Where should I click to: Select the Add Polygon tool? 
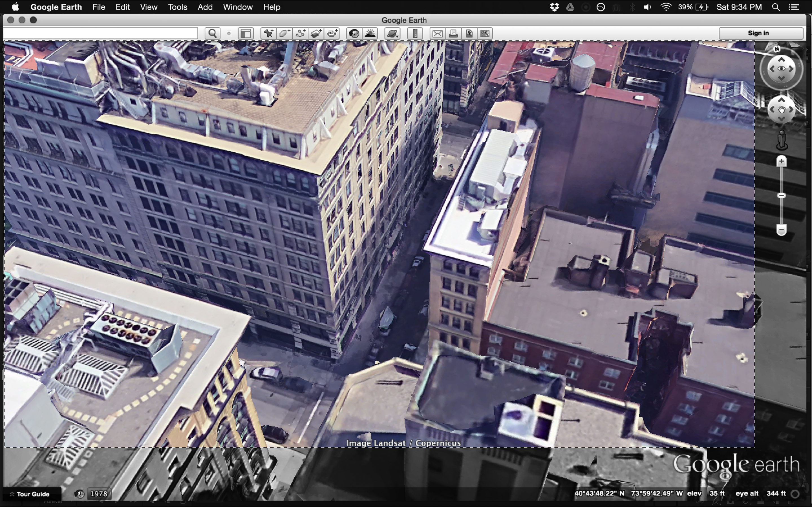[284, 33]
